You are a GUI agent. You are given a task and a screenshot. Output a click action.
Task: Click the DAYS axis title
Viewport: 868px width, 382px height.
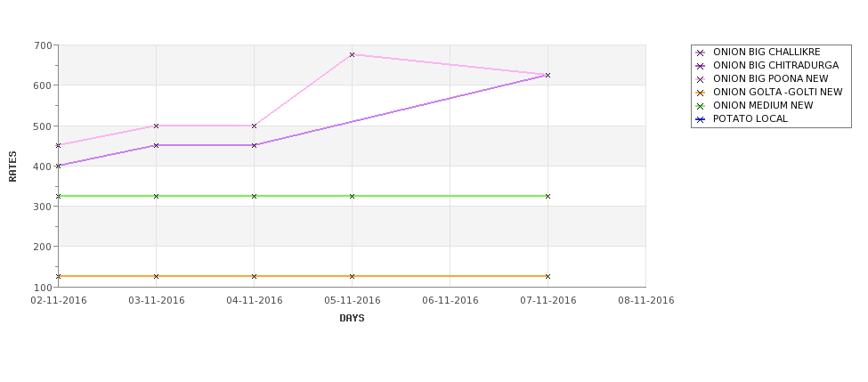click(x=352, y=319)
